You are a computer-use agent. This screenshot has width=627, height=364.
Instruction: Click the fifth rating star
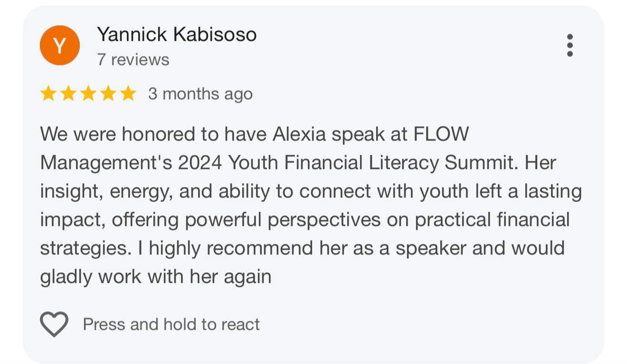[128, 94]
